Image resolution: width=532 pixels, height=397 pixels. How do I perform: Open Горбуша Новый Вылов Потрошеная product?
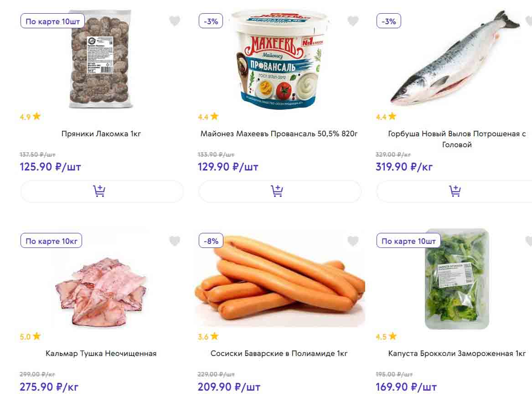pos(457,139)
